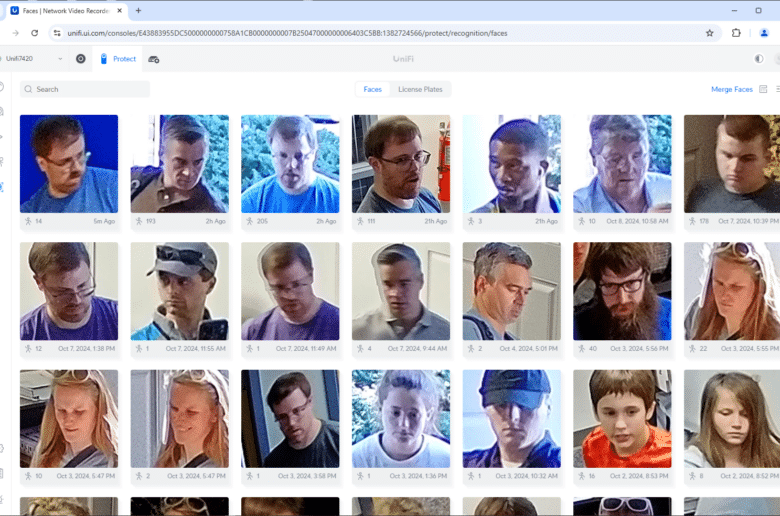This screenshot has width=780, height=516.
Task: Switch to the Faces tab
Action: click(x=373, y=89)
